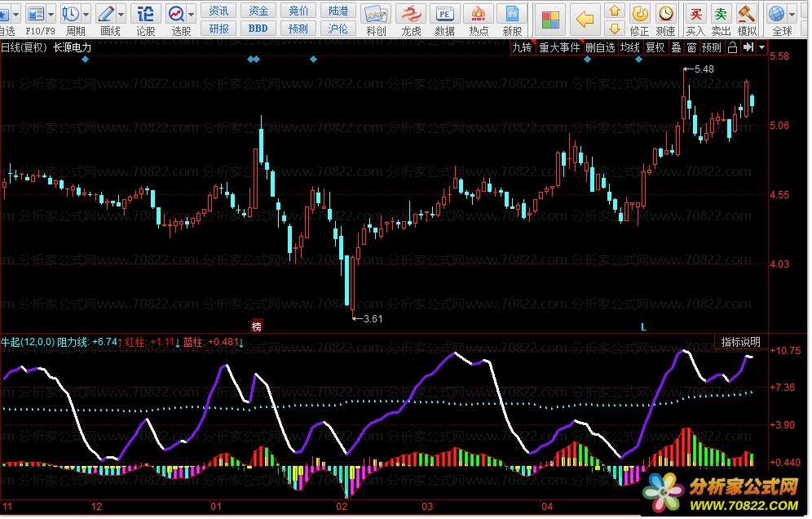Expand the 画线 drawing tools dropdown arrow

tap(121, 15)
